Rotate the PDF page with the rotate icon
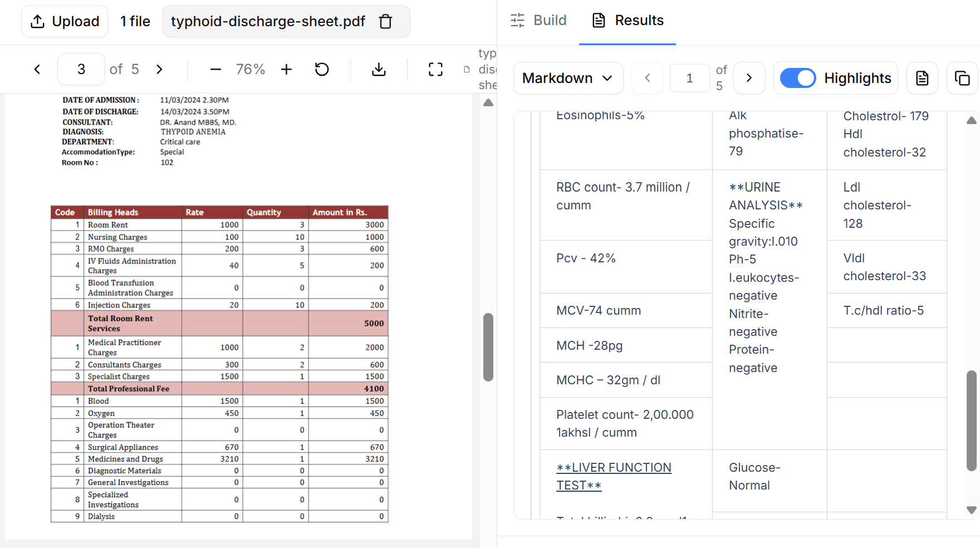Image resolution: width=980 pixels, height=548 pixels. 321,69
